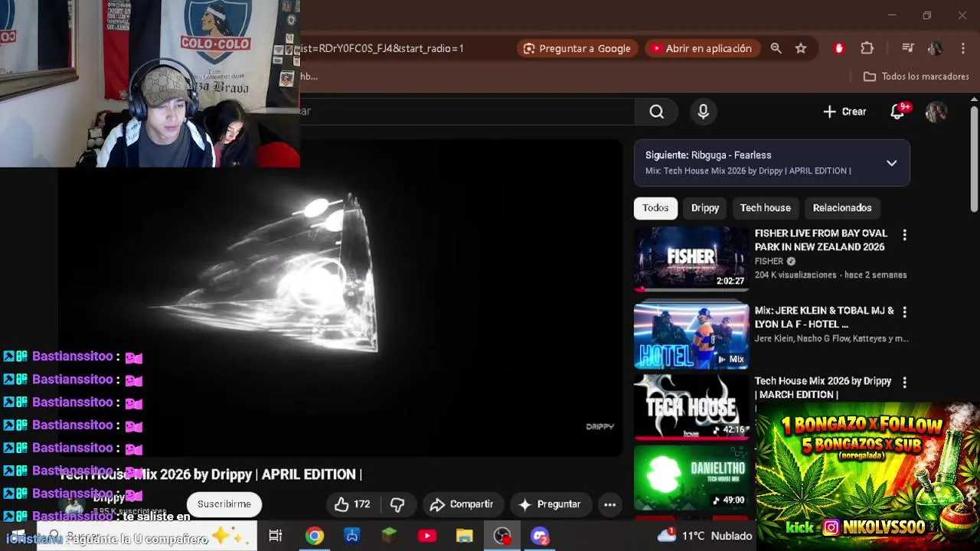Click the YouTube page scrollbar
Screen dimensions: 980x551
(974, 159)
